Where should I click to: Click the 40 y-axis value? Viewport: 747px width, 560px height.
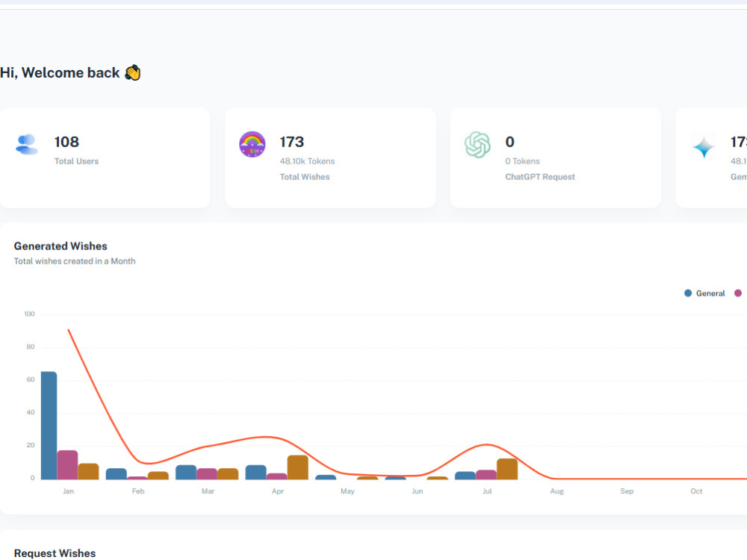pos(31,412)
